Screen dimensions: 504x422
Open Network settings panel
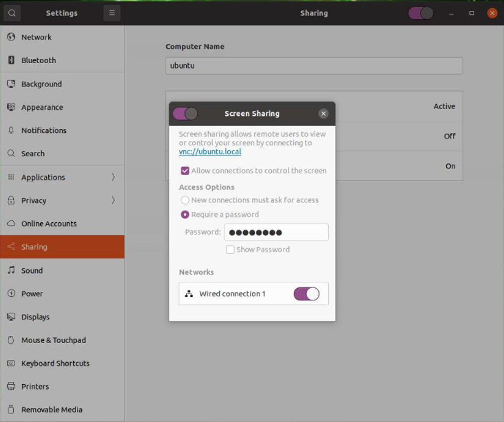[63, 37]
